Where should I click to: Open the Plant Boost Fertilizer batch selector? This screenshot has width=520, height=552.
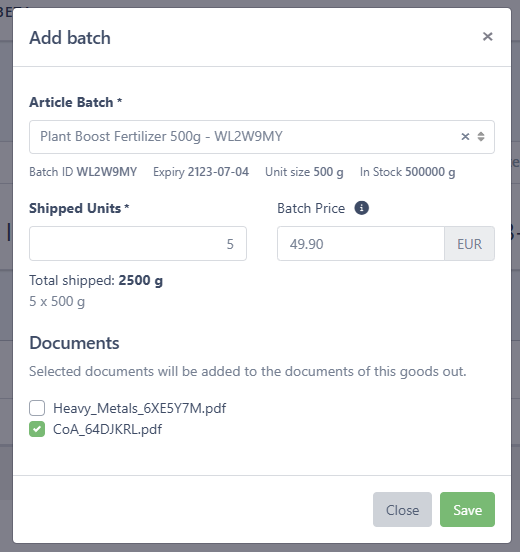coord(262,137)
